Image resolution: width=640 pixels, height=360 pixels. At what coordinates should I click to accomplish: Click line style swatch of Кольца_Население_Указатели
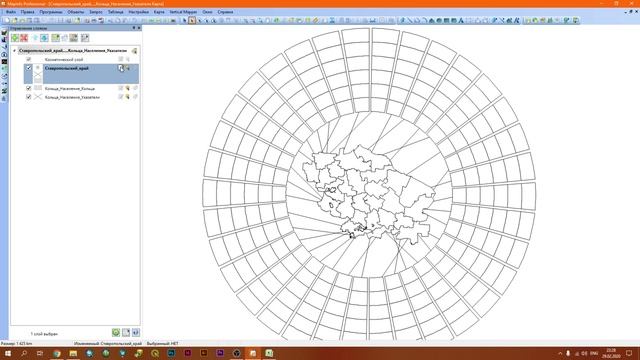[38, 97]
